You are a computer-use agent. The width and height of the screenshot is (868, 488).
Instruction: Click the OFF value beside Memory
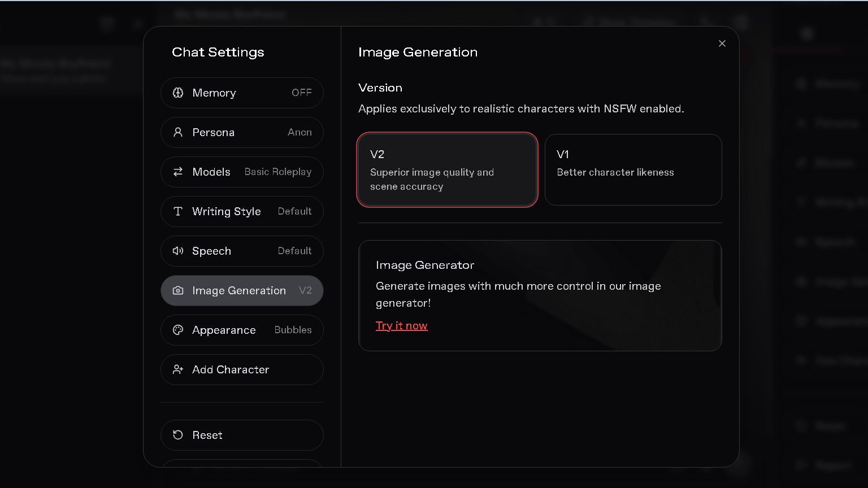tap(301, 93)
